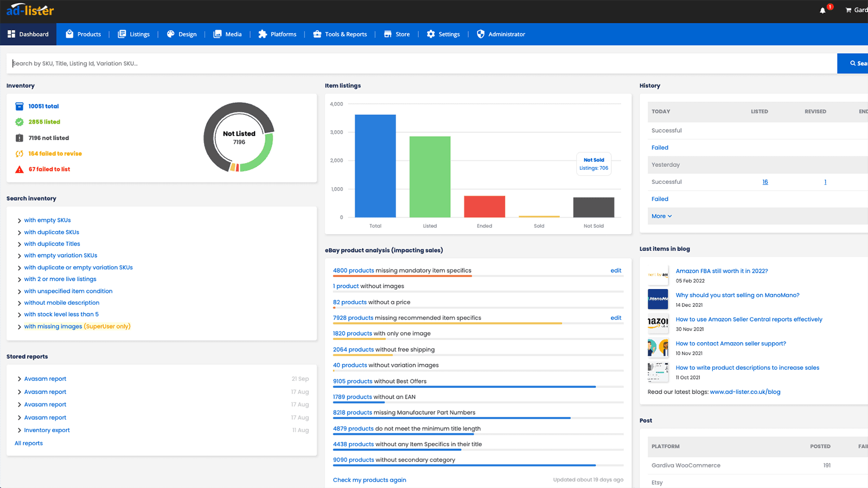868x488 pixels.
Task: Open the Listings menu
Action: [134, 34]
